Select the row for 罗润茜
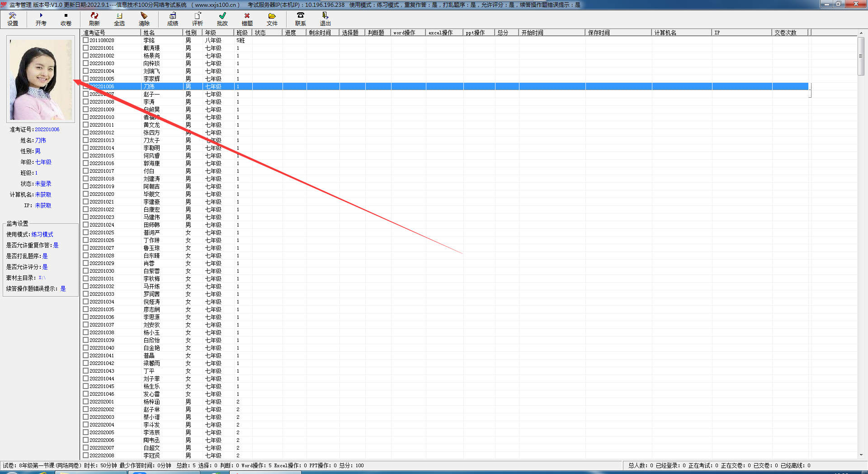 (445, 294)
